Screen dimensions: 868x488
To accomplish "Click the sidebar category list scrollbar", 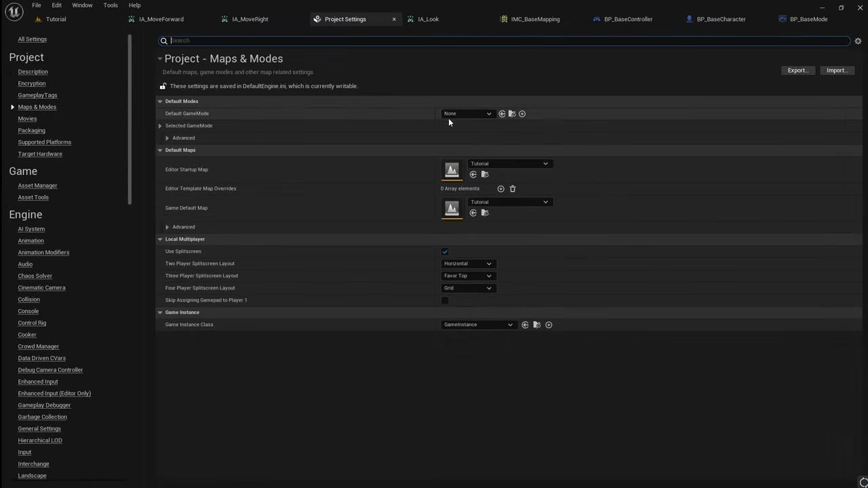I will pos(130,119).
